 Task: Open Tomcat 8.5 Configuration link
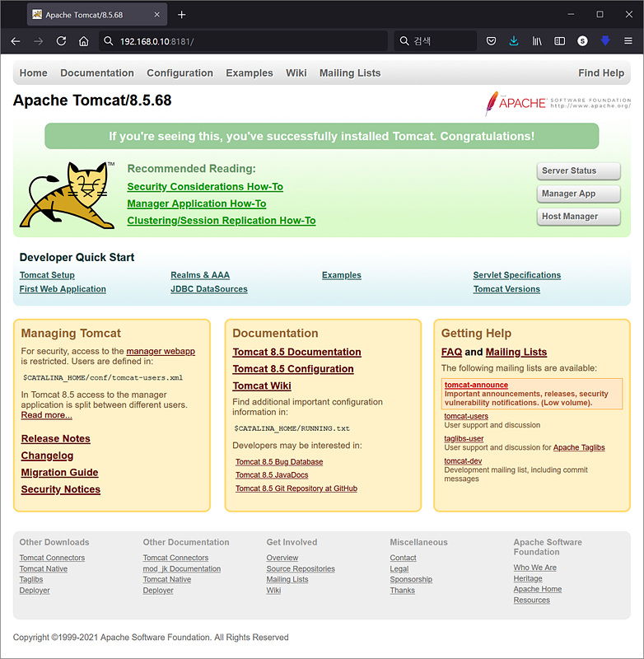293,369
